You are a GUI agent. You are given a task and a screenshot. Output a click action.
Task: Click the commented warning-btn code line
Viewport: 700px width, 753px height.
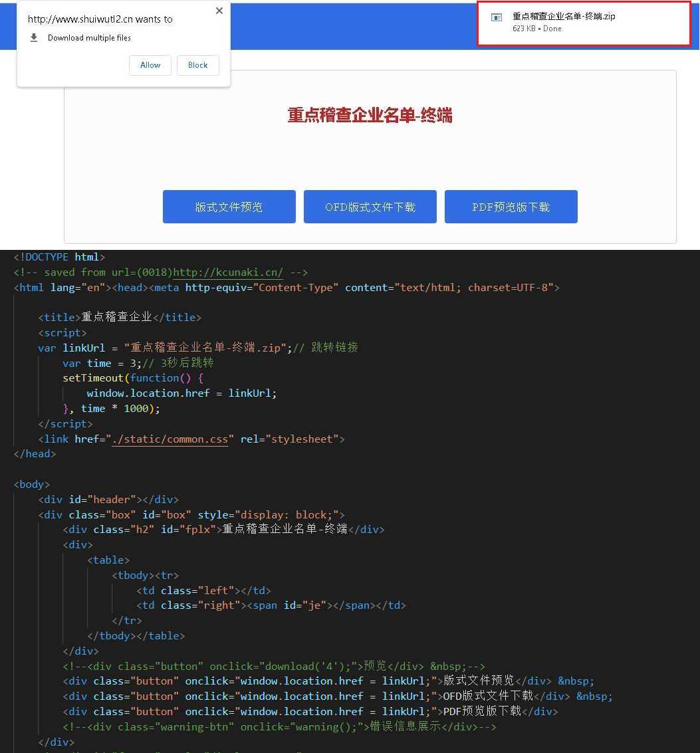[x=279, y=726]
